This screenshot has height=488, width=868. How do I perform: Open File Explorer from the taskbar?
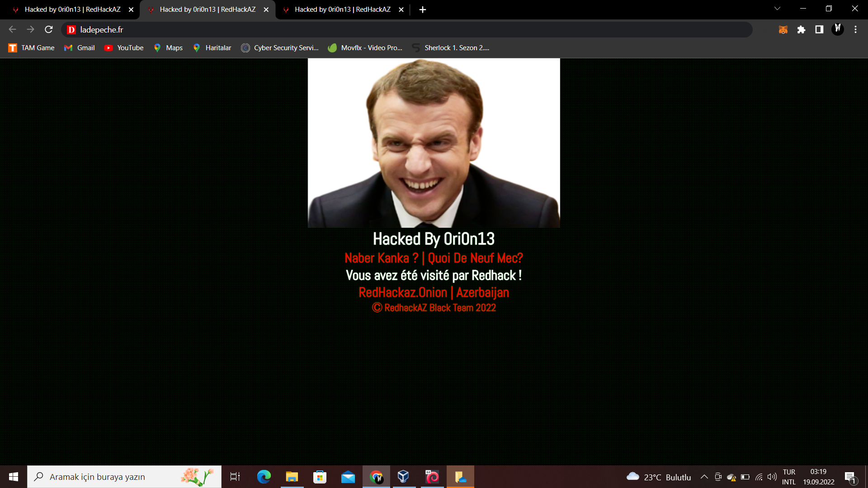(x=292, y=477)
